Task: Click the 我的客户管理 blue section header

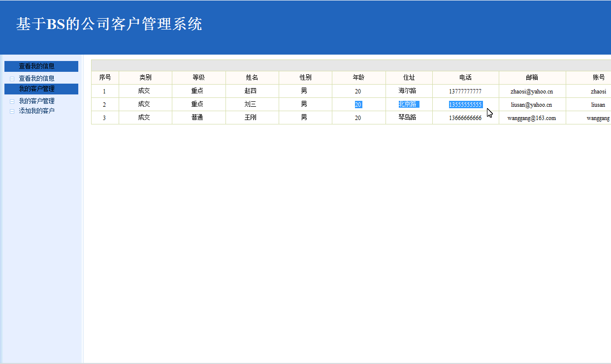Action: coord(41,89)
